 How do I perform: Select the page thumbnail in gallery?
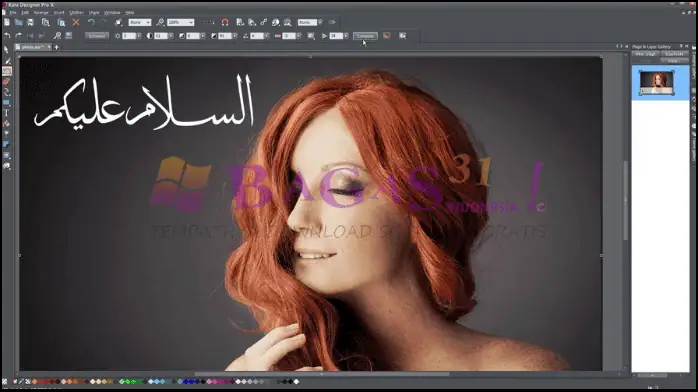coord(657,83)
